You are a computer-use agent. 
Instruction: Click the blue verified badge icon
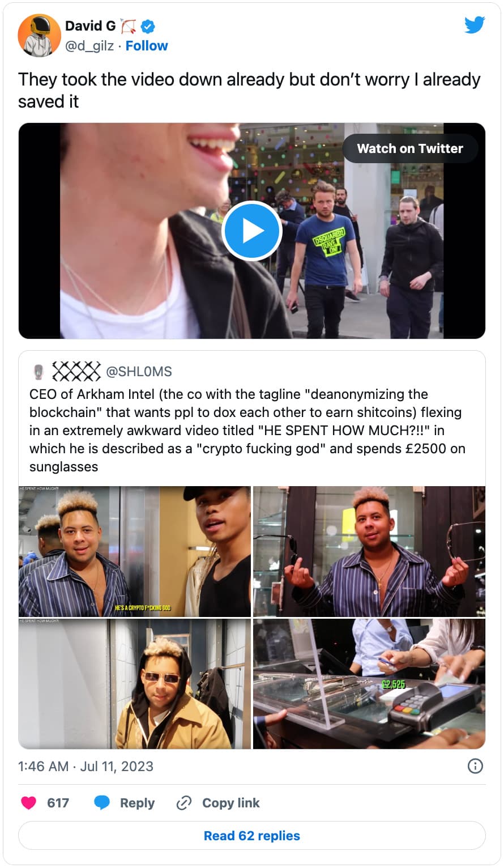pyautogui.click(x=148, y=26)
